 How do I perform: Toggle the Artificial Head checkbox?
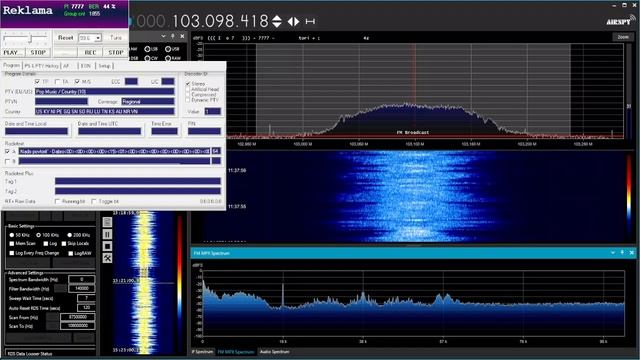pyautogui.click(x=188, y=89)
